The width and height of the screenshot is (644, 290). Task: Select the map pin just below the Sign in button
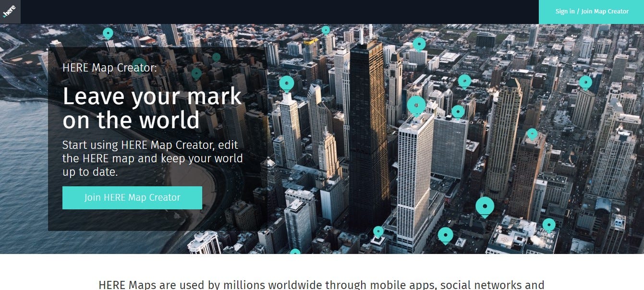click(x=585, y=83)
